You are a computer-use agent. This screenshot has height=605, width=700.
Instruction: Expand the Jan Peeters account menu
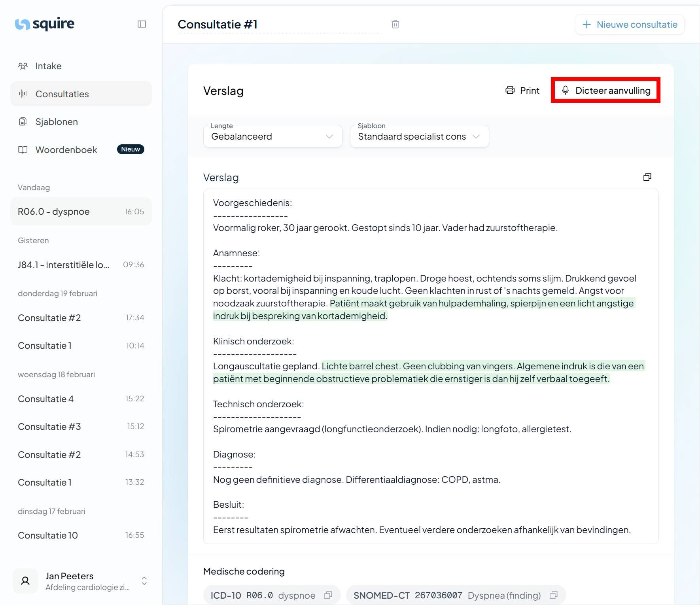(x=144, y=581)
